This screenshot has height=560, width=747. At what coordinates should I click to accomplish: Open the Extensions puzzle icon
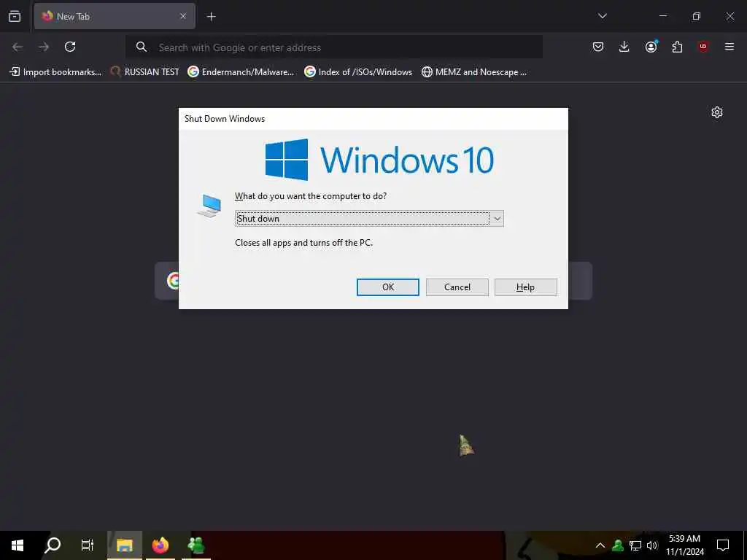pos(677,47)
